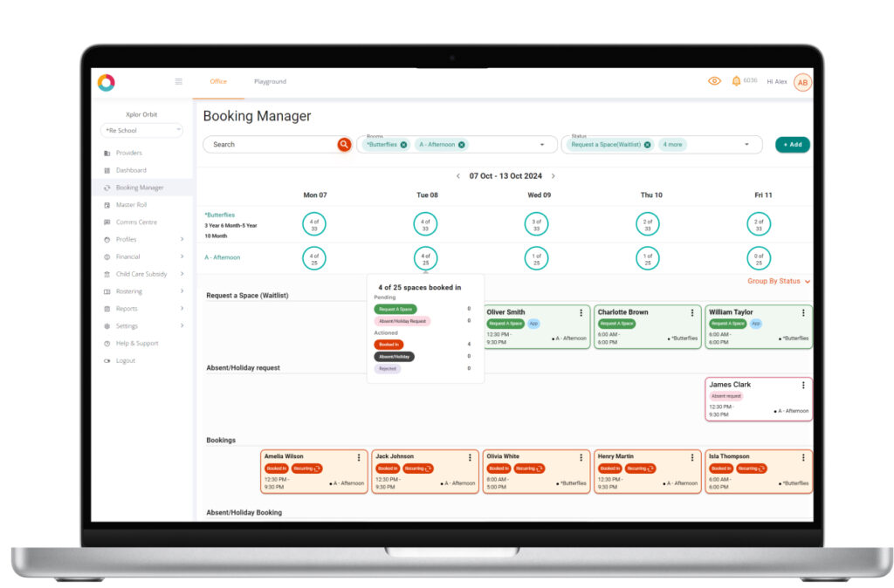This screenshot has width=894, height=588.
Task: Open Henry Martin card options menu
Action: click(692, 457)
